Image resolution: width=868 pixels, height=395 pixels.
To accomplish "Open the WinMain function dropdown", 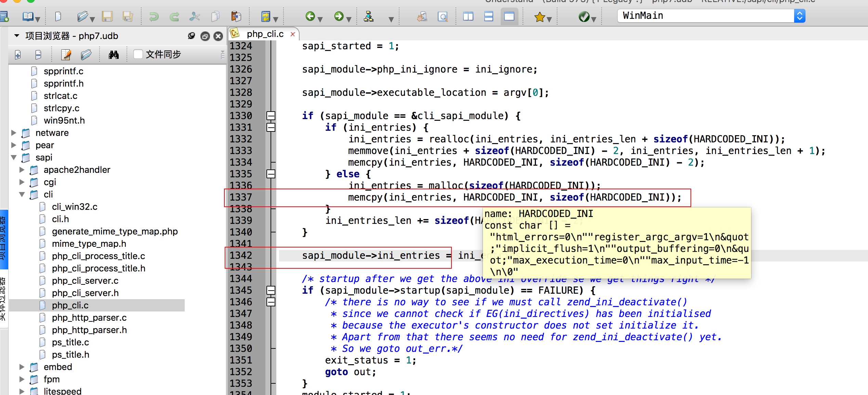I will point(799,16).
